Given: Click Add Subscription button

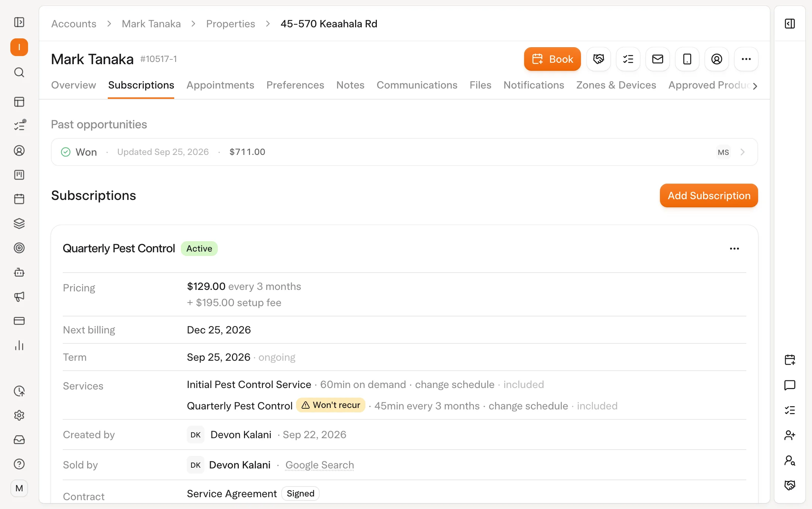Looking at the screenshot, I should click(709, 195).
